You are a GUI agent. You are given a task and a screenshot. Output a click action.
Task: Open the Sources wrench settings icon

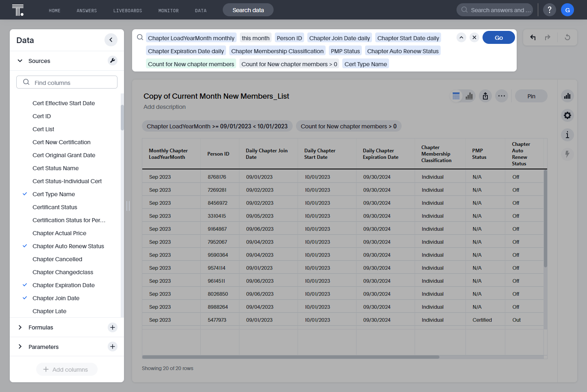[113, 61]
